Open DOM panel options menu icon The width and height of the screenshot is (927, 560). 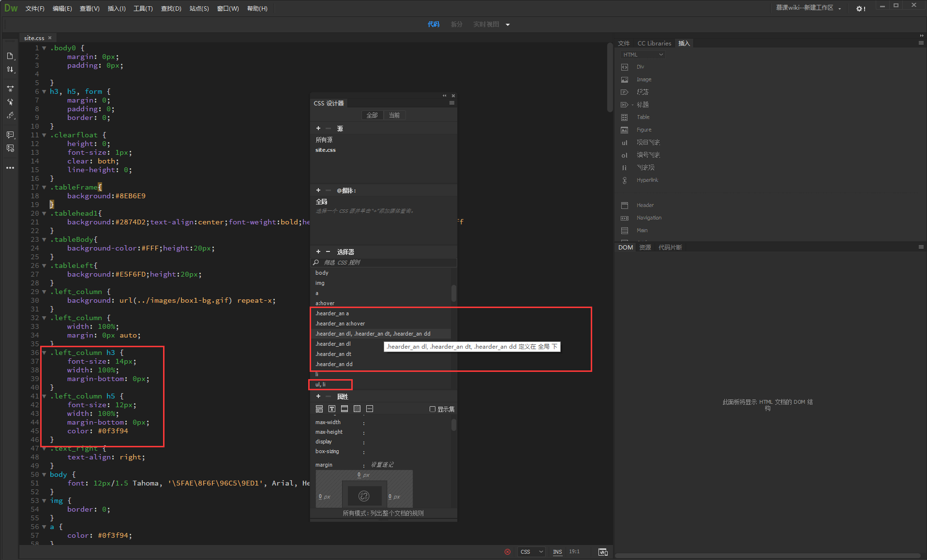click(x=921, y=247)
